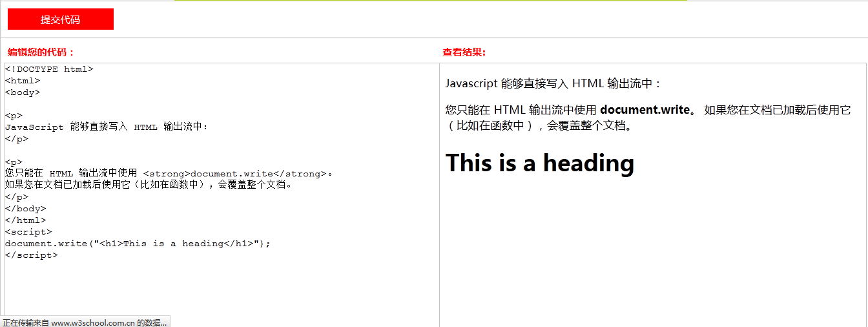Click the code line containing <strong>document.write</strong>

[x=169, y=174]
